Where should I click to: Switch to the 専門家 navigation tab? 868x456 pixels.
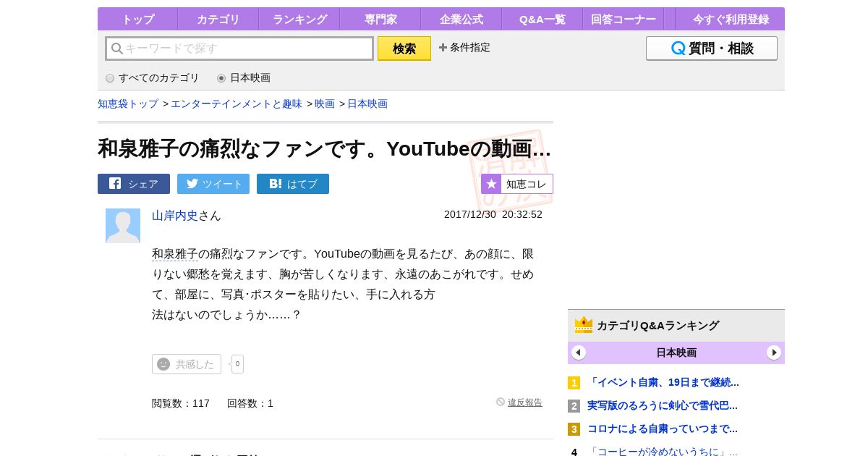tap(380, 20)
